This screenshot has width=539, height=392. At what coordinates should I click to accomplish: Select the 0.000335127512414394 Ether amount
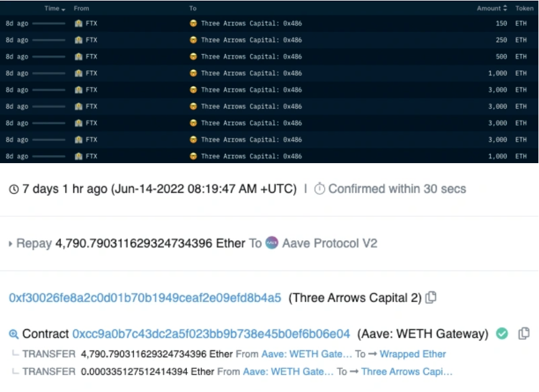click(147, 372)
